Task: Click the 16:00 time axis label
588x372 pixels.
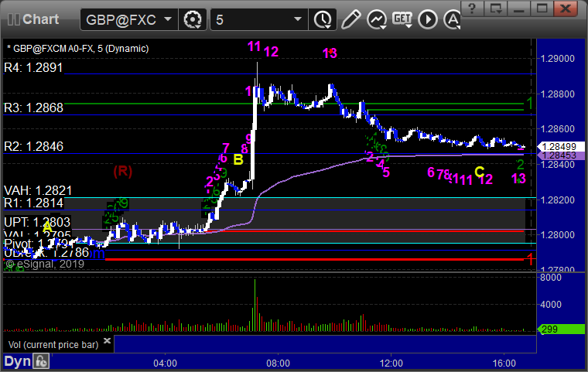Action: click(x=504, y=363)
